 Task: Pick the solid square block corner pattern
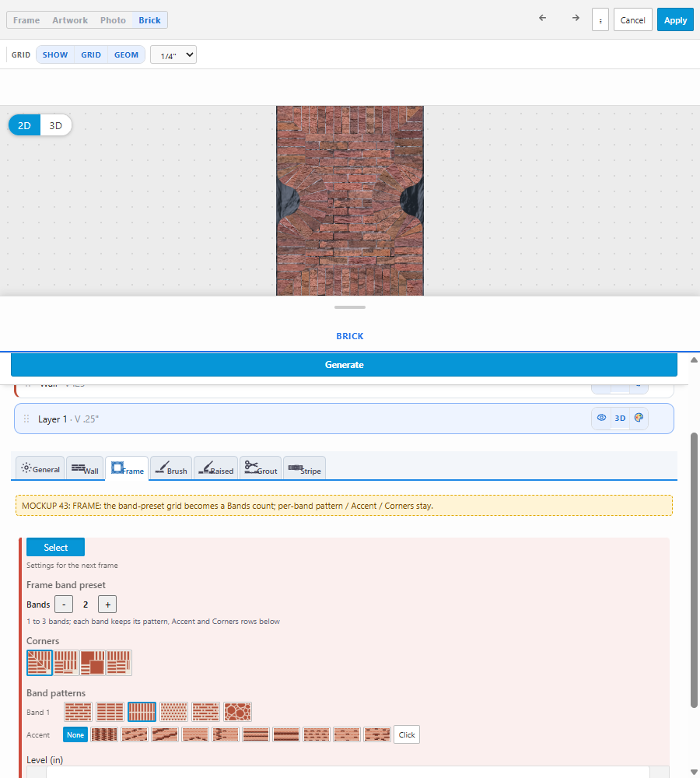tap(93, 662)
